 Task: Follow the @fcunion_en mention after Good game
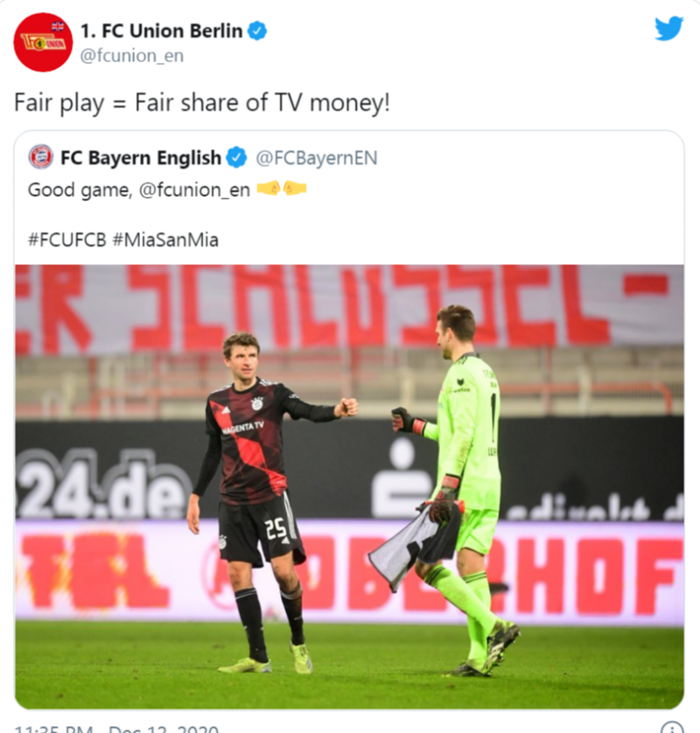click(194, 190)
